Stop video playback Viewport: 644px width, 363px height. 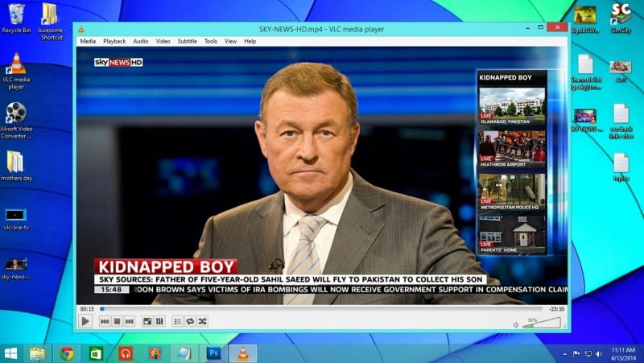pos(117,321)
